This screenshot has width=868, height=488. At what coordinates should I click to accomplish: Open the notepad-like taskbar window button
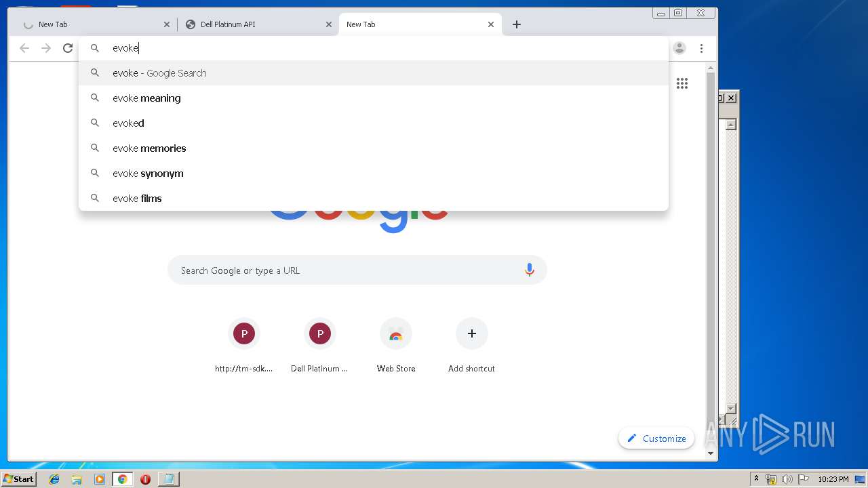(x=169, y=479)
